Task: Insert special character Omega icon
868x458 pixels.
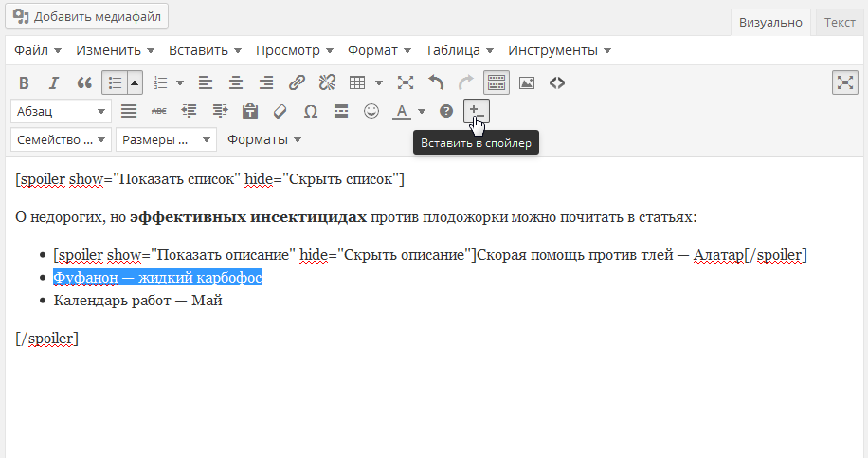Action: (x=311, y=111)
